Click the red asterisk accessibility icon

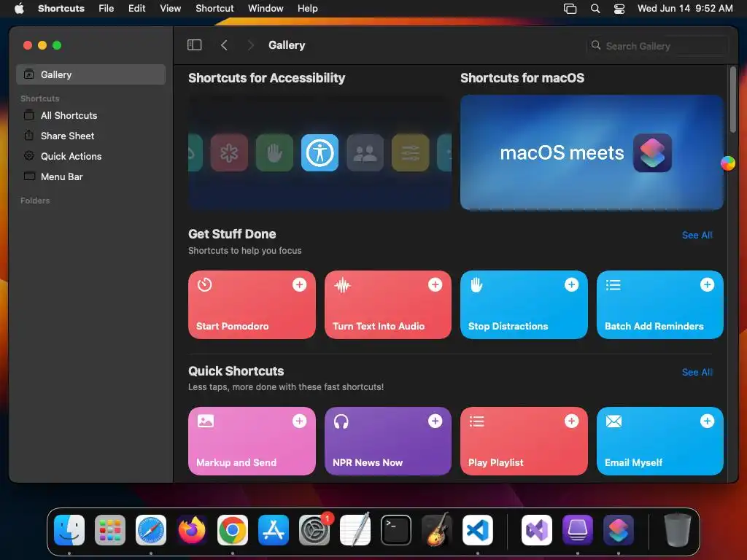coord(229,153)
